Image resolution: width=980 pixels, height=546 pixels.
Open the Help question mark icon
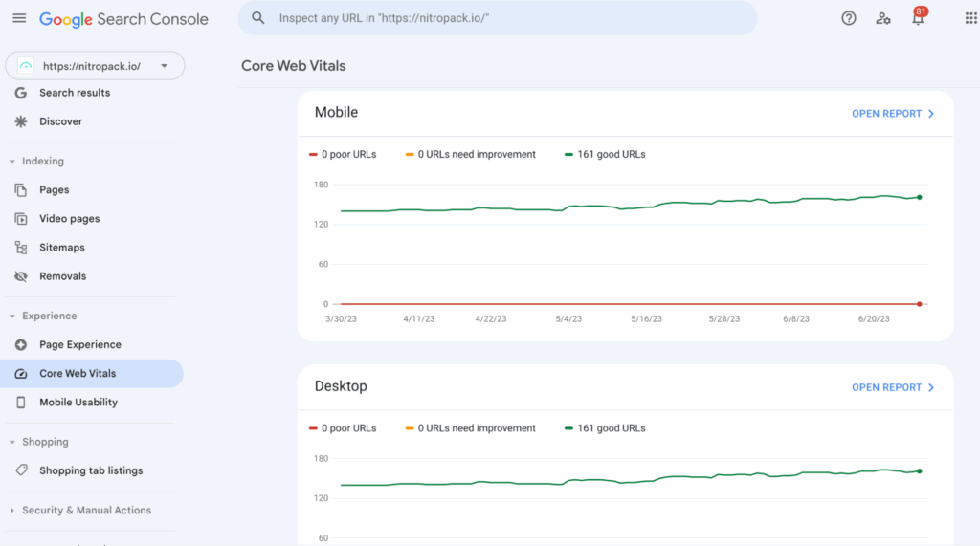(x=848, y=18)
